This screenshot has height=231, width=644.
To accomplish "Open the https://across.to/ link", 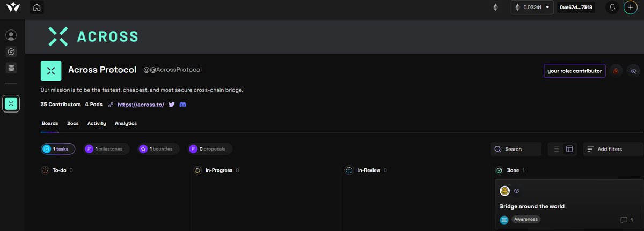I will point(141,105).
